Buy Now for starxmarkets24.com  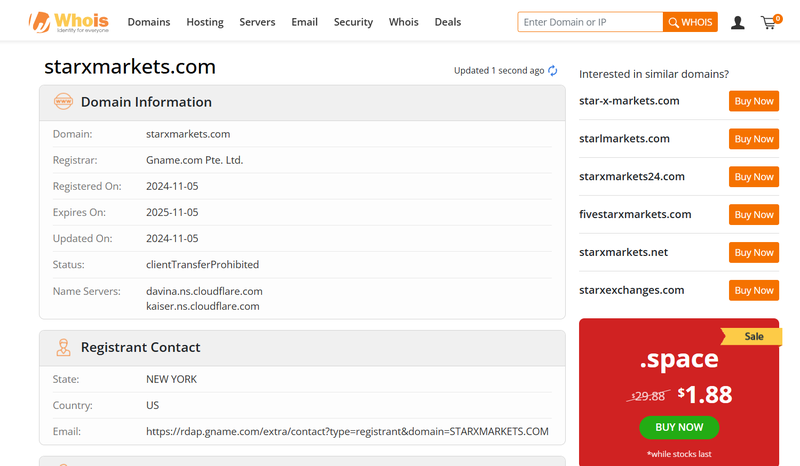tap(754, 177)
